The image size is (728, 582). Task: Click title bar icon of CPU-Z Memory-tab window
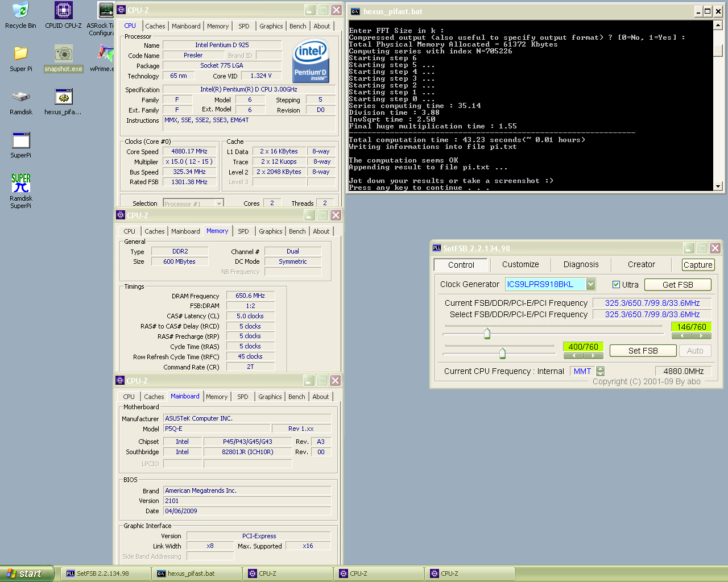point(120,215)
